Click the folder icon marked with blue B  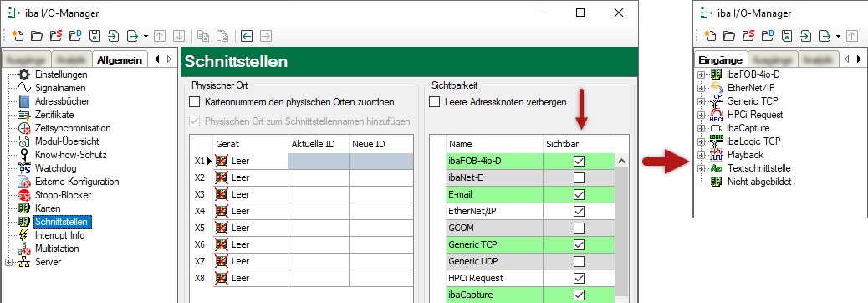pyautogui.click(x=75, y=36)
